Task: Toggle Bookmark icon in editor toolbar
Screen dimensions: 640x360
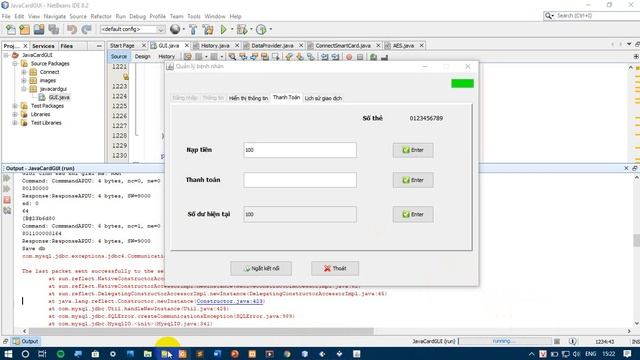Action: pyautogui.click(x=311, y=57)
